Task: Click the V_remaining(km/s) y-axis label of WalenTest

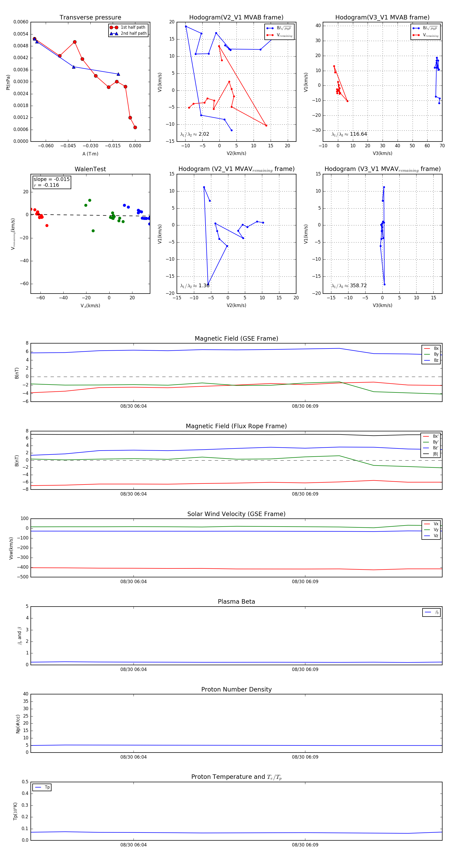Action: point(13,234)
